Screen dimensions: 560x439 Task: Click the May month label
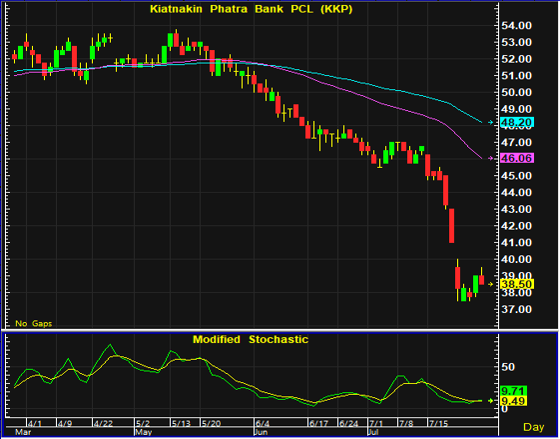pyautogui.click(x=143, y=432)
